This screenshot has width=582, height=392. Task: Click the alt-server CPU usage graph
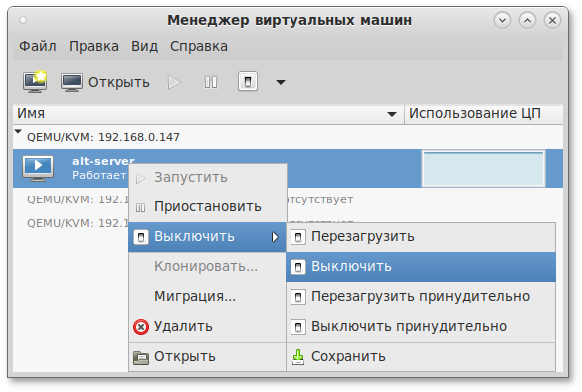point(484,168)
